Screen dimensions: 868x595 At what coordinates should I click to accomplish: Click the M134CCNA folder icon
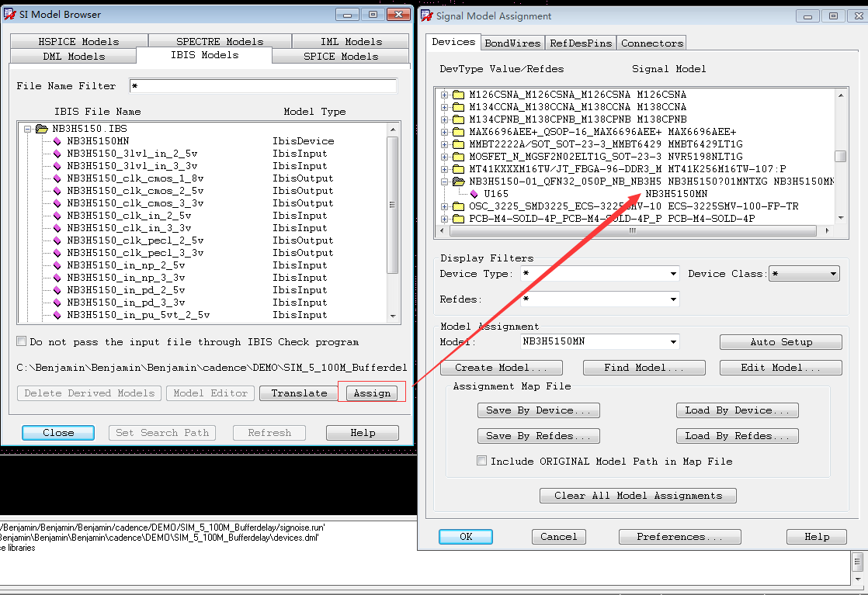(x=458, y=107)
